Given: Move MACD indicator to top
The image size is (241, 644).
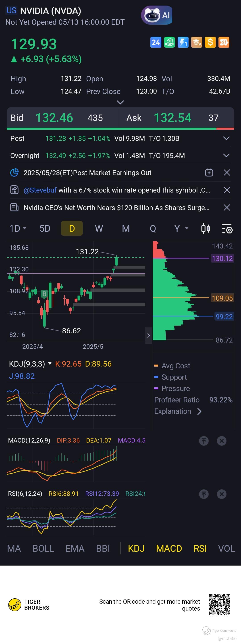Looking at the screenshot, I should click(204, 441).
